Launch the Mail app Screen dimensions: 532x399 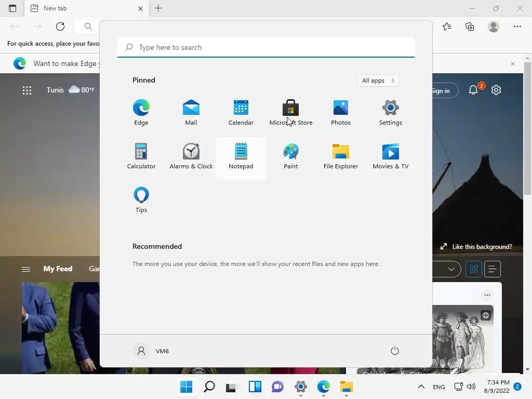(191, 113)
